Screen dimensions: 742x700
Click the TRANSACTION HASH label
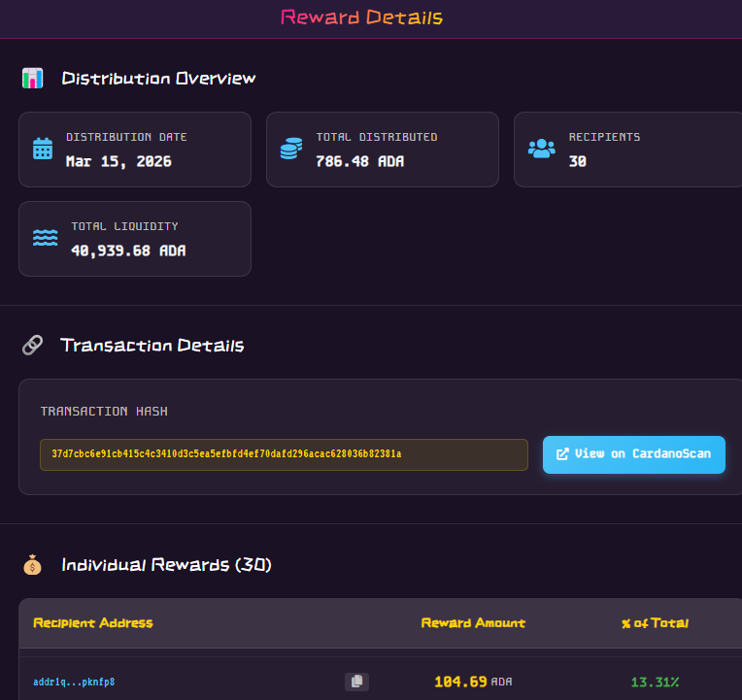tap(104, 412)
